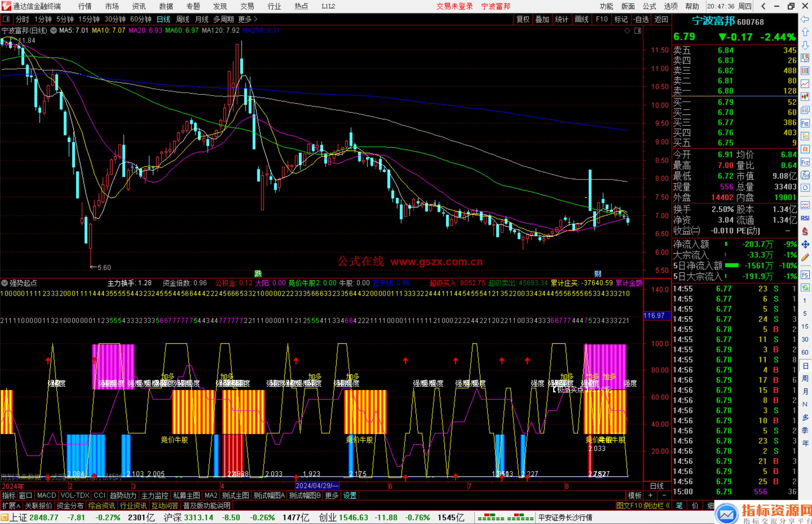Click the FS icon in right sidebar
The height and width of the screenshot is (524, 812).
(x=805, y=275)
